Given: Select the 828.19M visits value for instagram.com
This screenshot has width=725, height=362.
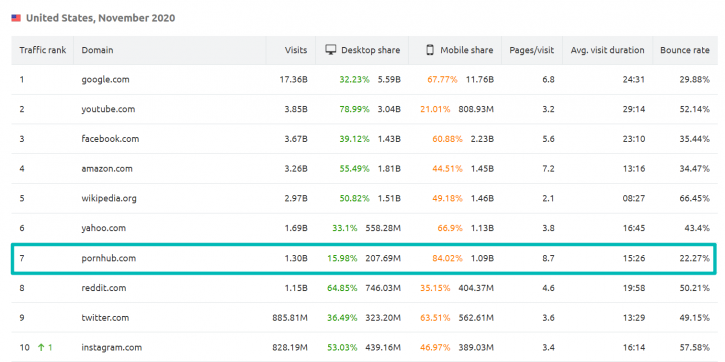Looking at the screenshot, I should (290, 347).
